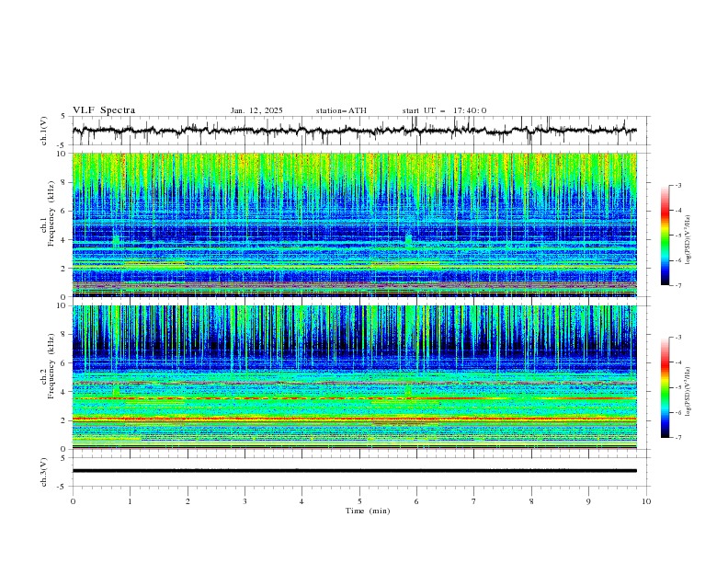Click the date 'Jan. 12, 2025'
The image size is (728, 563).
(256, 110)
